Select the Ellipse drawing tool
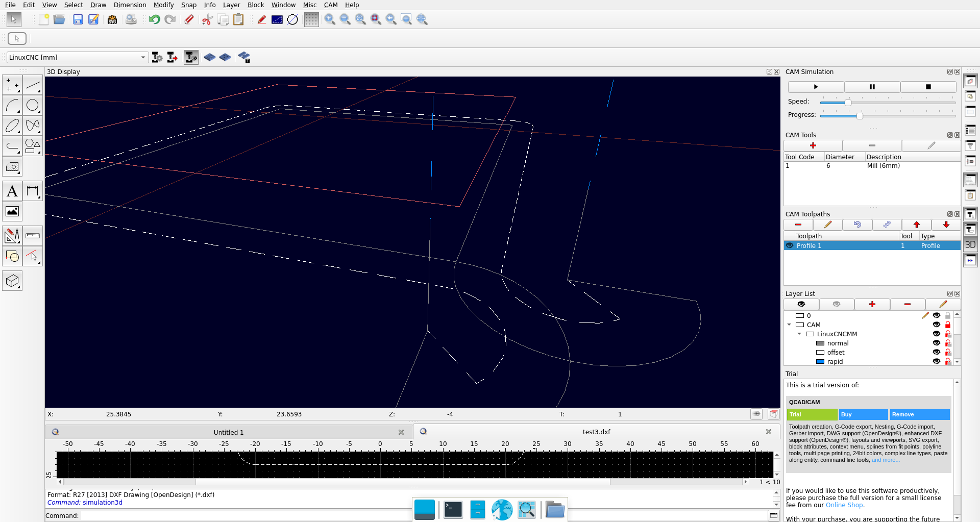The height and width of the screenshot is (522, 980). (12, 126)
